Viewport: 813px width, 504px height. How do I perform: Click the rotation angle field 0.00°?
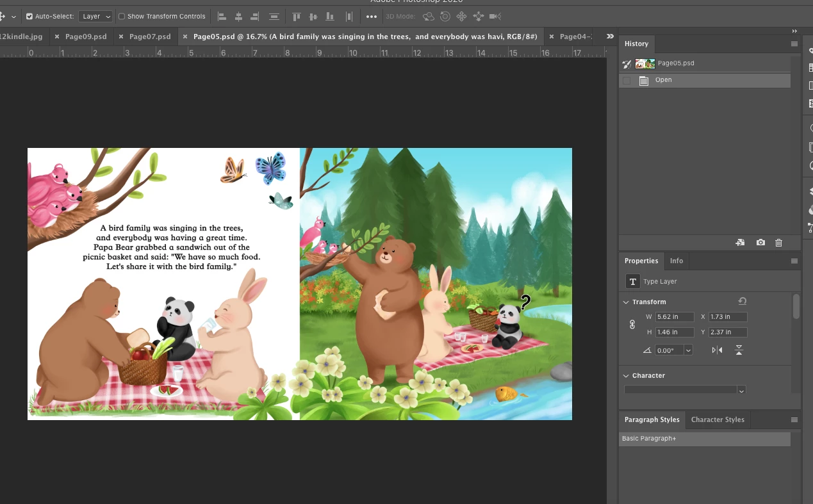(669, 350)
